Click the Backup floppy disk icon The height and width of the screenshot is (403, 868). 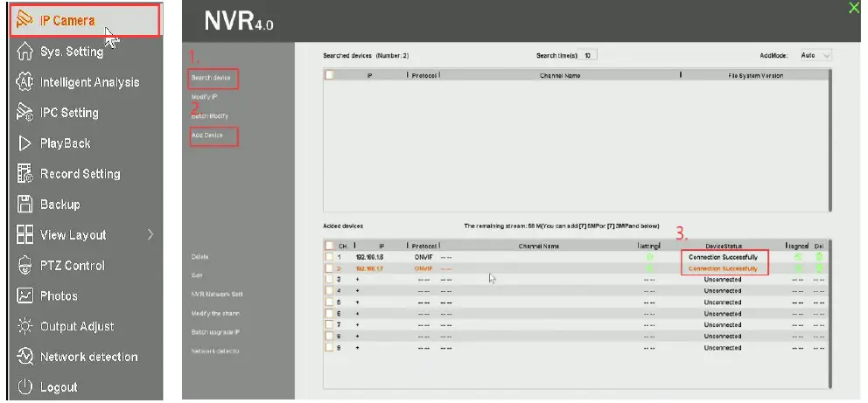pos(24,204)
